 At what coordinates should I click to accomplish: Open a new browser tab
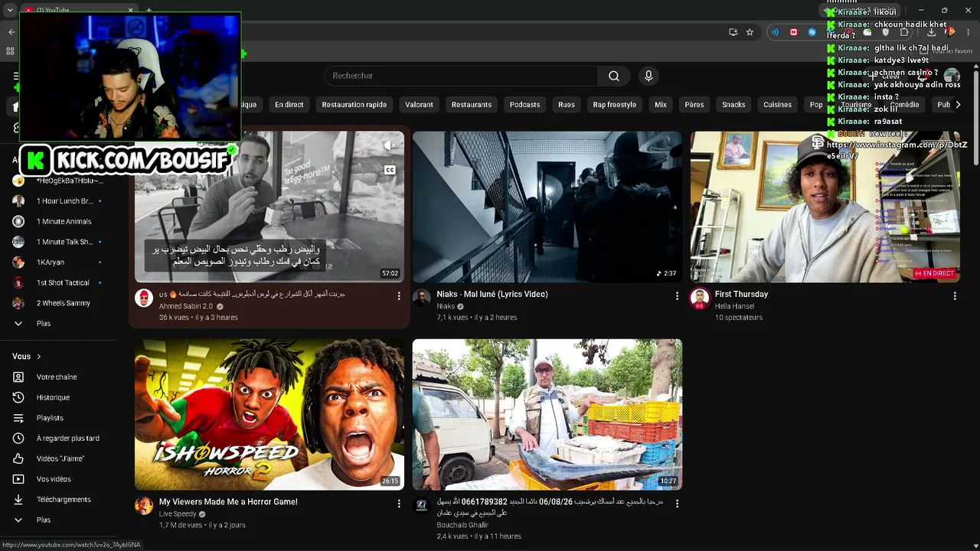tap(149, 10)
